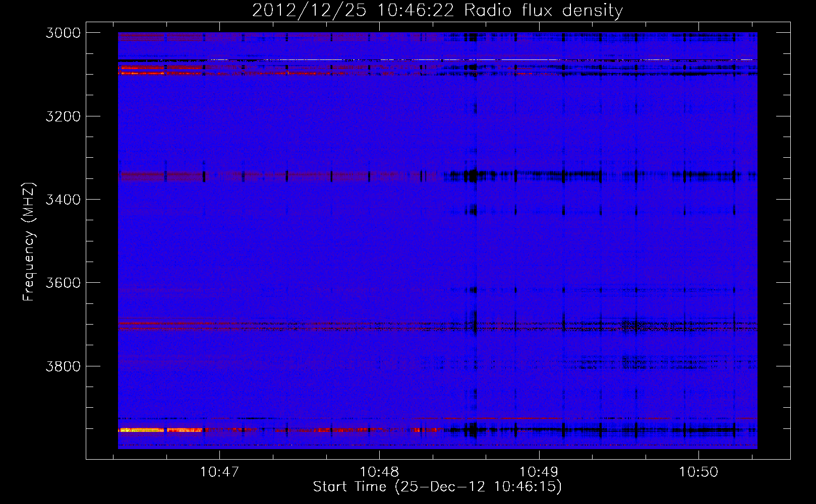
Task: Click the 3000 frequency tick label
Action: tap(63, 33)
